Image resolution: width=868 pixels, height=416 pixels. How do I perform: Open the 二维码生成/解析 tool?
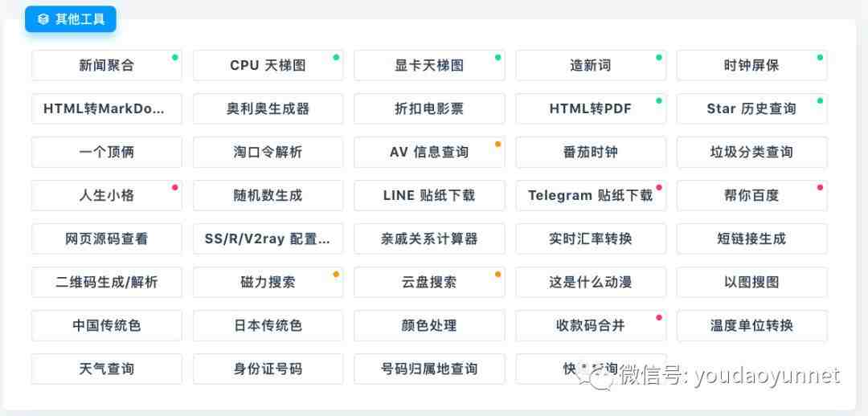(x=106, y=282)
